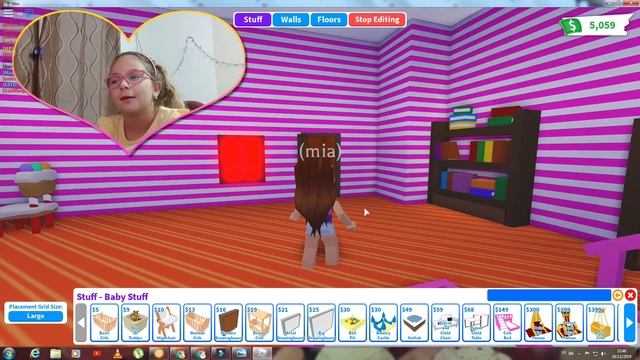Select the $300 Throne item
Image resolution: width=640 pixels, height=360 pixels.
539,322
